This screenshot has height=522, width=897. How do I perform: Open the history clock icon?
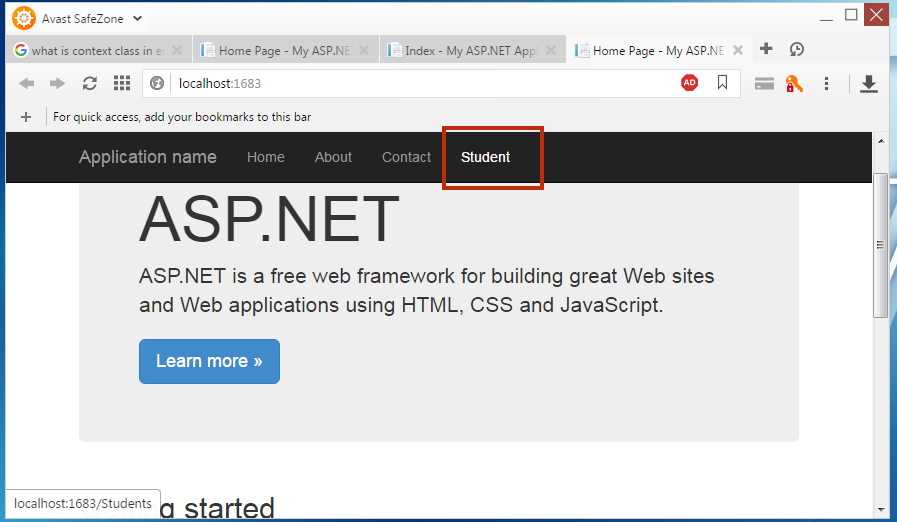[797, 49]
